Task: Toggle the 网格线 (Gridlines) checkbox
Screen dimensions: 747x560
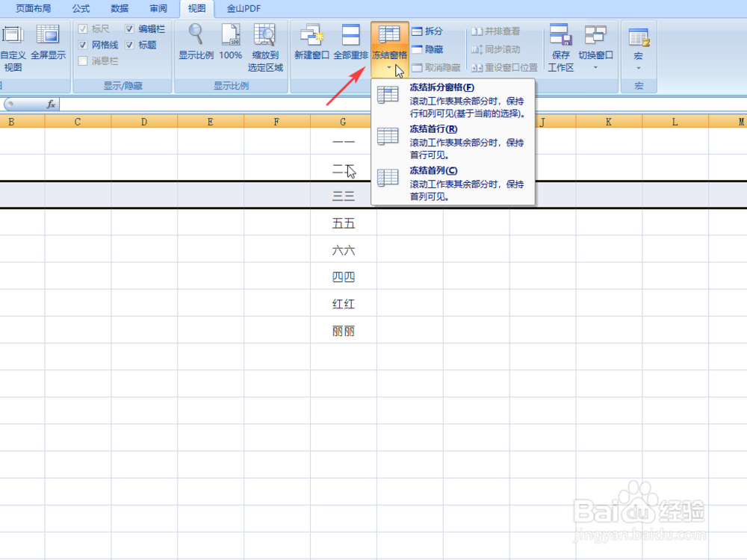Action: click(83, 45)
